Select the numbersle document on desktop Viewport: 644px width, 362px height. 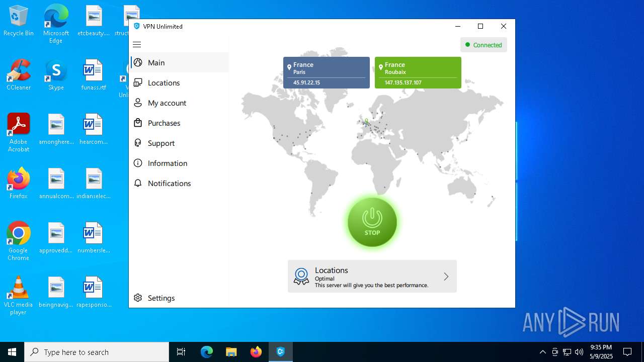point(94,238)
